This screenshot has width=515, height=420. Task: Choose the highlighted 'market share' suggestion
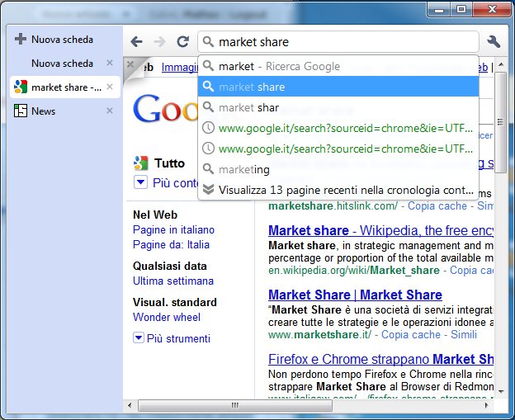338,87
